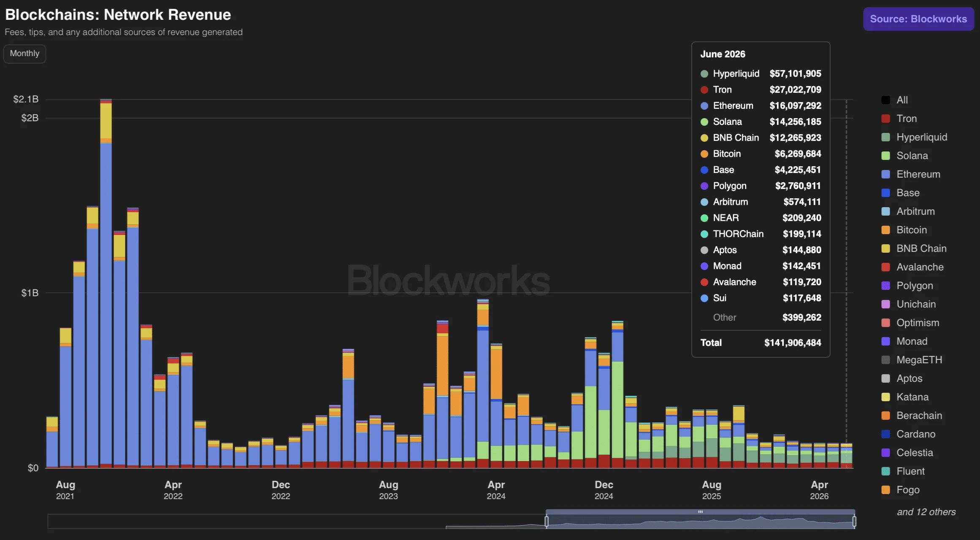This screenshot has width=980, height=540.
Task: Toggle BNB Chain series in the legend
Action: [x=914, y=248]
